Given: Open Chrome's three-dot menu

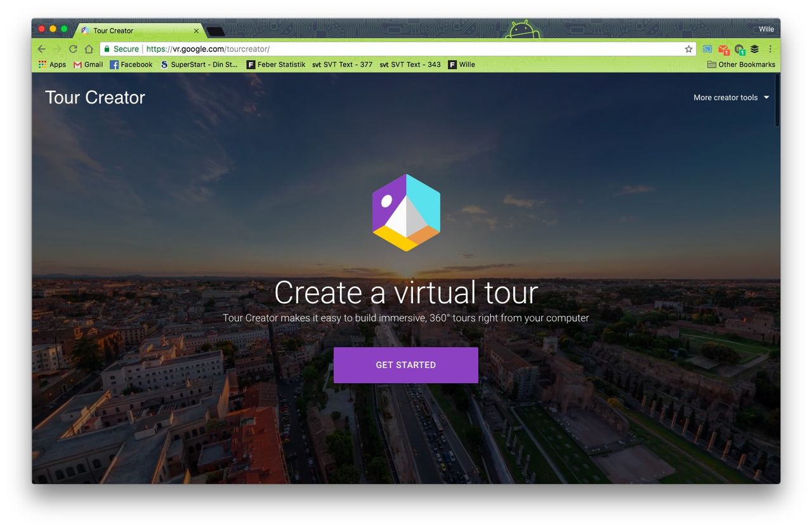Looking at the screenshot, I should coord(770,49).
